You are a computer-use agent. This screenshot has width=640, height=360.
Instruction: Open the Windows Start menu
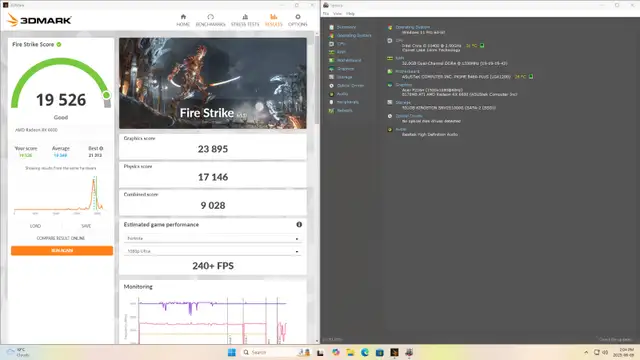click(231, 352)
